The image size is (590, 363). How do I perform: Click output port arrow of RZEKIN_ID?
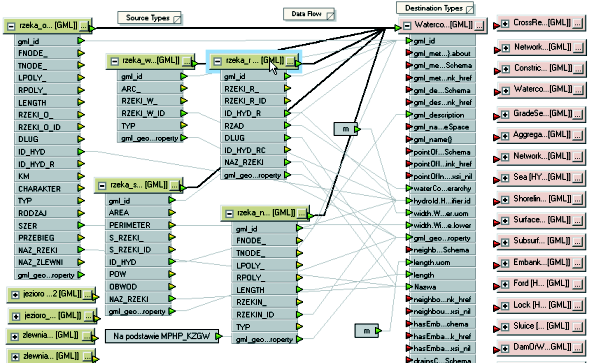[300, 314]
